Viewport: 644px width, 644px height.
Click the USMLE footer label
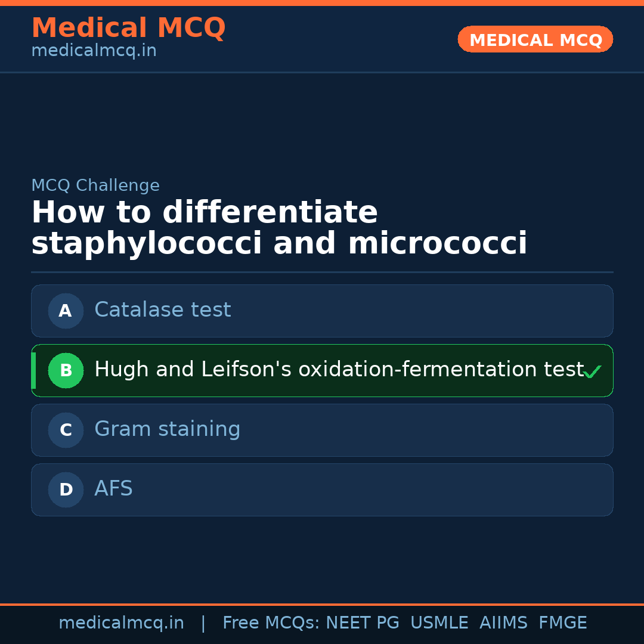439,623
